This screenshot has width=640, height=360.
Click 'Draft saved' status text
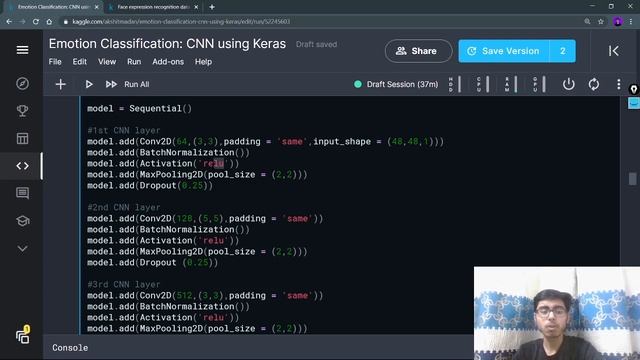(x=316, y=44)
